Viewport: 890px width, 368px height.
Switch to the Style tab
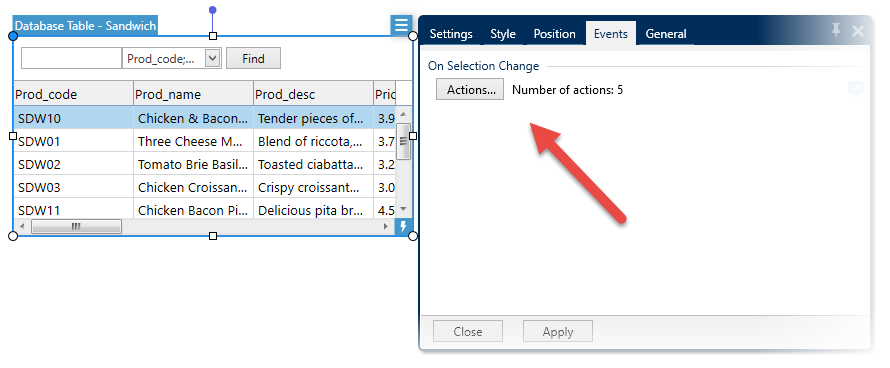click(503, 34)
